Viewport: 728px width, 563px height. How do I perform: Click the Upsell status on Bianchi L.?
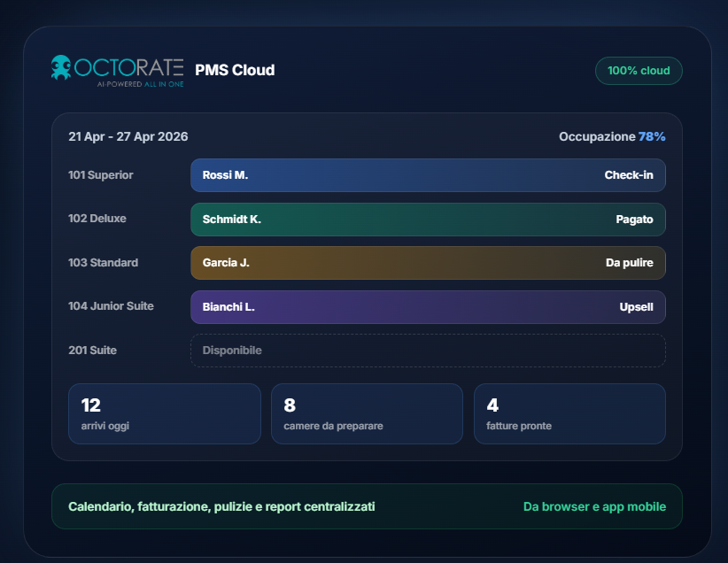coord(636,307)
